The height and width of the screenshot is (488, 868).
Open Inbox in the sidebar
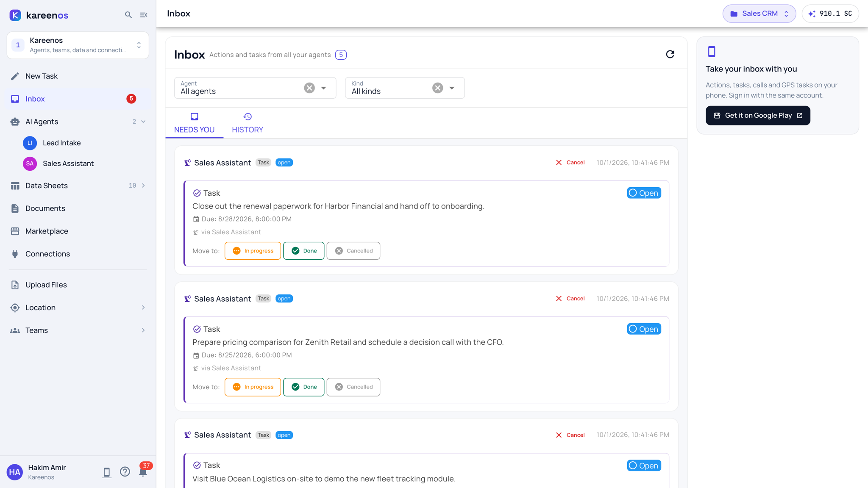click(78, 99)
